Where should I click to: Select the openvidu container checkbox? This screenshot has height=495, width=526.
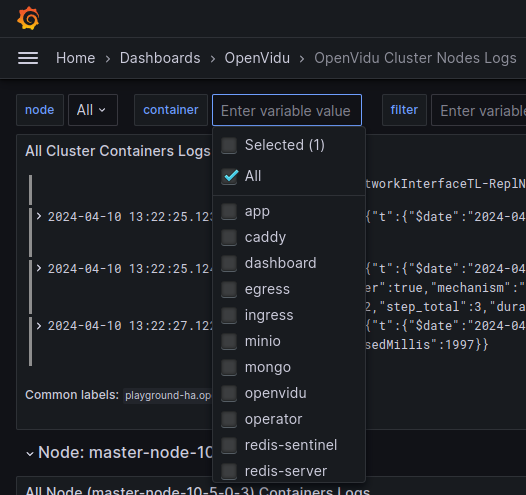tap(229, 393)
